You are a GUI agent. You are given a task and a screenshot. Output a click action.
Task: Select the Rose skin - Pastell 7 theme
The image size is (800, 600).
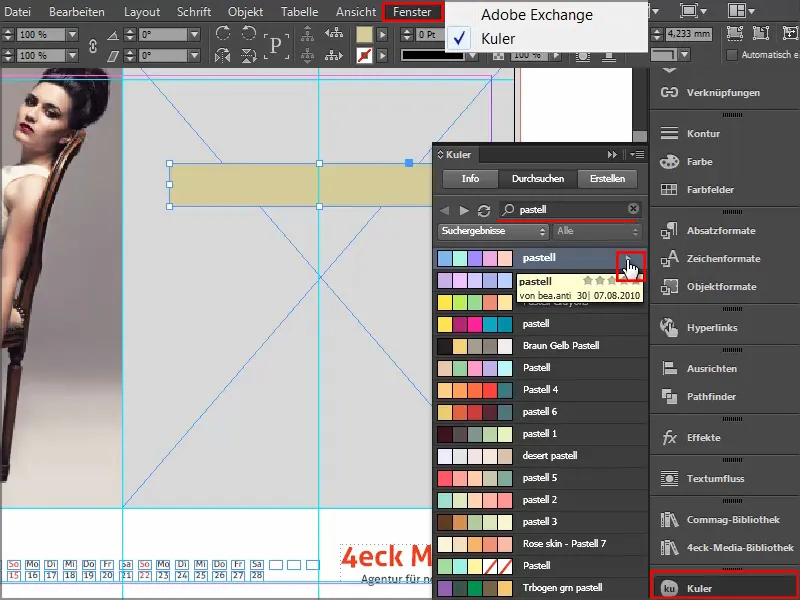[x=541, y=544]
